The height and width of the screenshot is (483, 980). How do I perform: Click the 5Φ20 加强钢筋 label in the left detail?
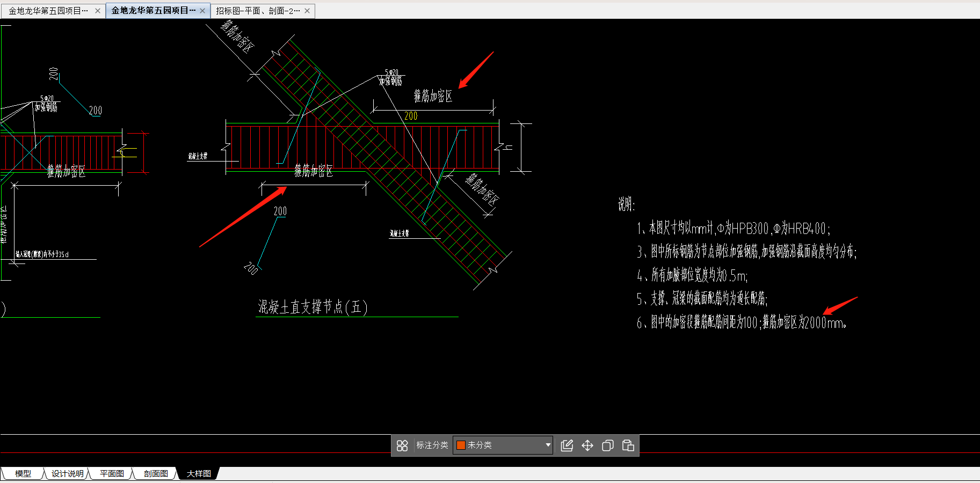click(46, 103)
